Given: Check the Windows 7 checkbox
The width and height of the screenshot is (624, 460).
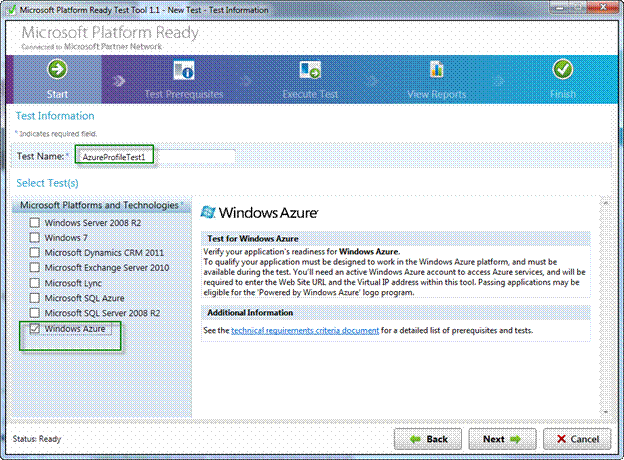Looking at the screenshot, I should point(35,238).
